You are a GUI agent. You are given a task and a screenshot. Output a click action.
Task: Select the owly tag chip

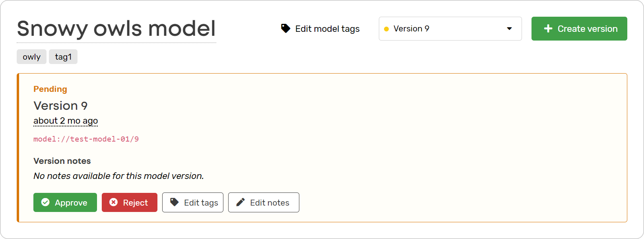(31, 56)
